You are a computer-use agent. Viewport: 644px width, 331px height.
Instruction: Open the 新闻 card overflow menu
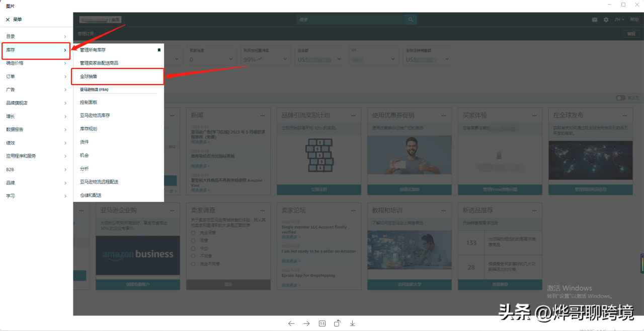[x=263, y=115]
